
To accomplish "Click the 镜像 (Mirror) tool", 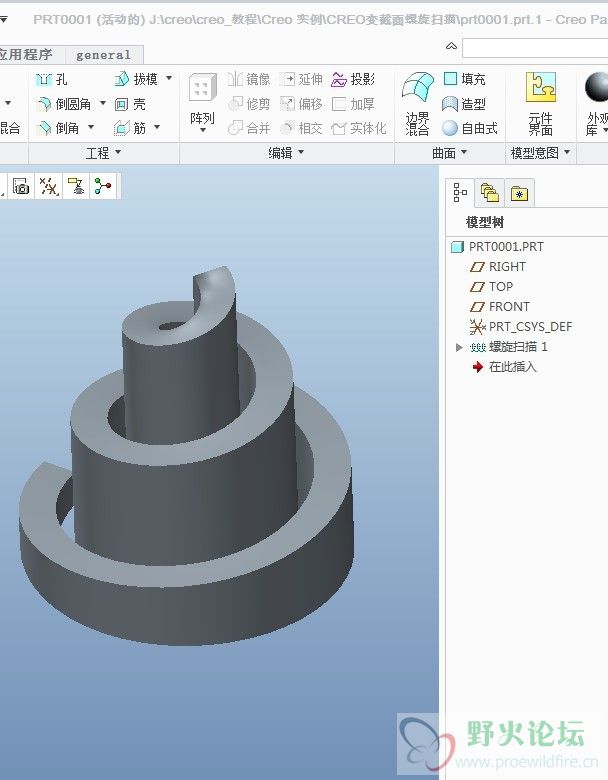I will [249, 79].
